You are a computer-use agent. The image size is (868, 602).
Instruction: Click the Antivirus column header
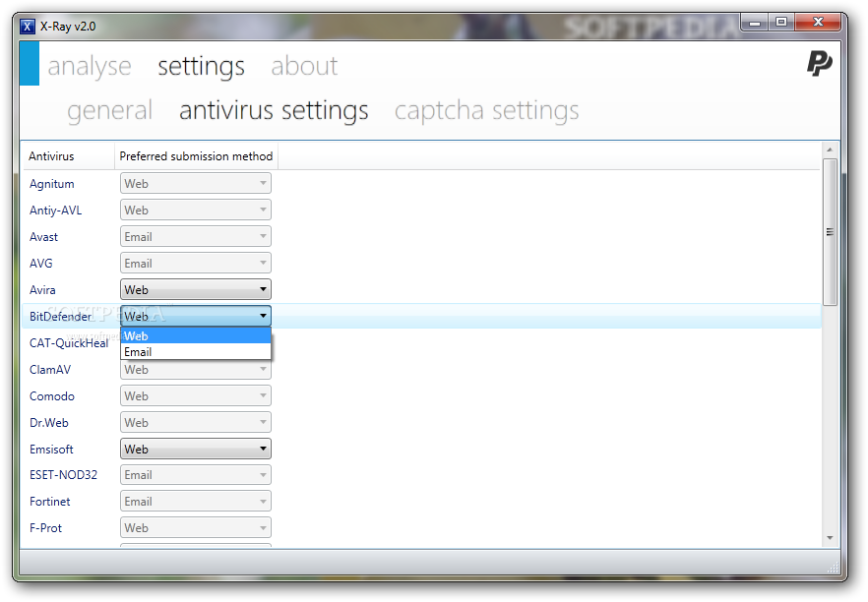point(68,156)
